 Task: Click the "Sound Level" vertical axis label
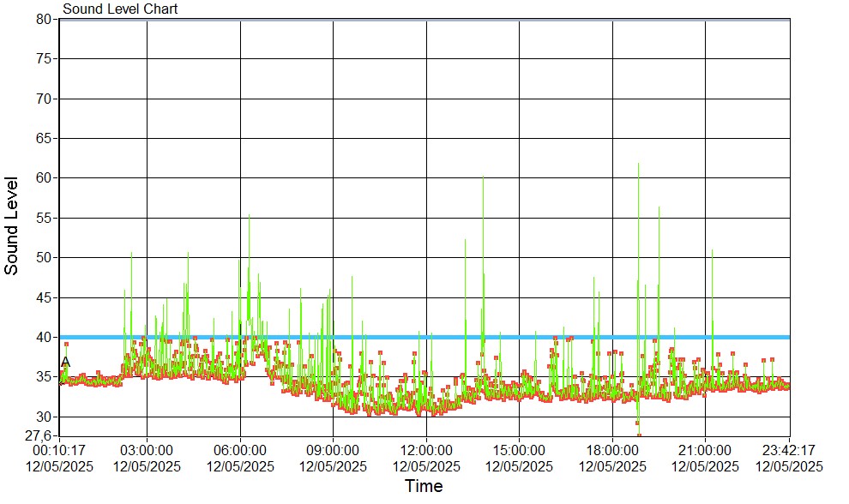pos(12,226)
